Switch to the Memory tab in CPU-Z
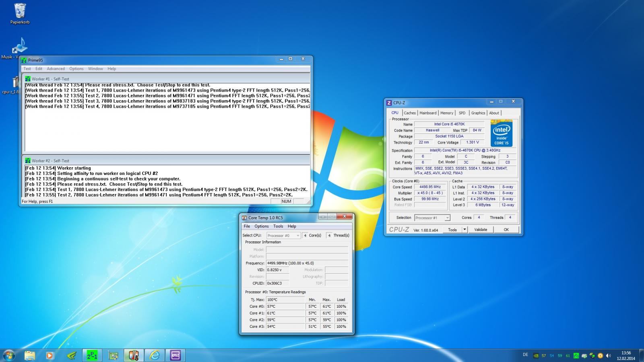This screenshot has width=644, height=362. coord(446,113)
